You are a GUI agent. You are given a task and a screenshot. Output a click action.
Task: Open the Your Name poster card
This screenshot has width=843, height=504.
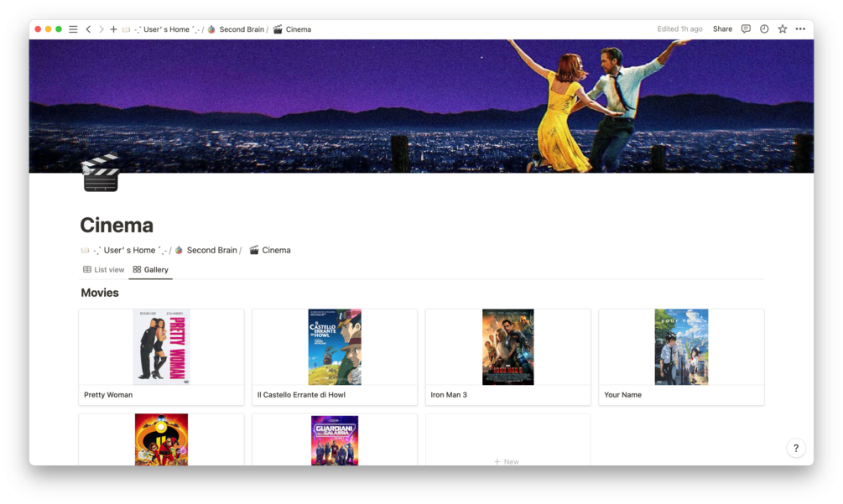(x=681, y=347)
